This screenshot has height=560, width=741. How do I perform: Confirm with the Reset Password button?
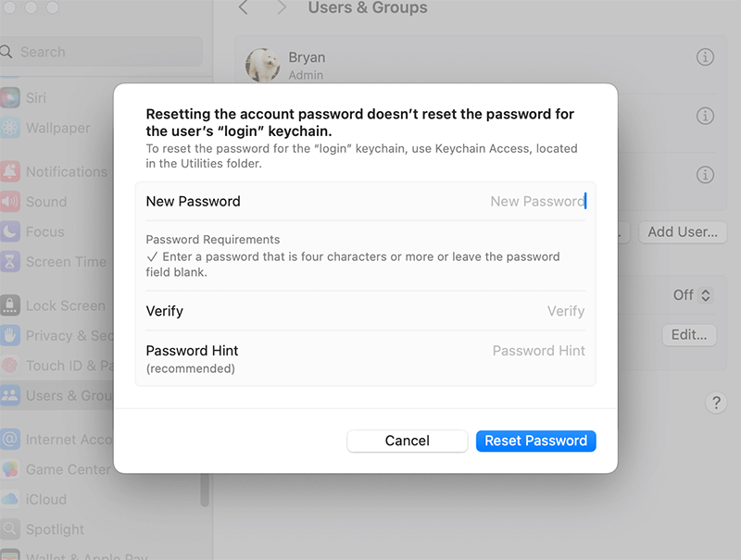click(x=535, y=441)
